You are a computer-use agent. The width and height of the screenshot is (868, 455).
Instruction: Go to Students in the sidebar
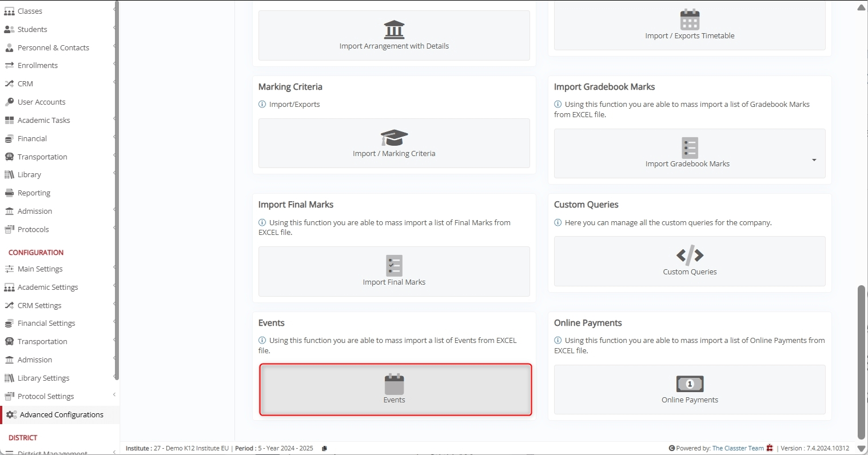click(32, 29)
